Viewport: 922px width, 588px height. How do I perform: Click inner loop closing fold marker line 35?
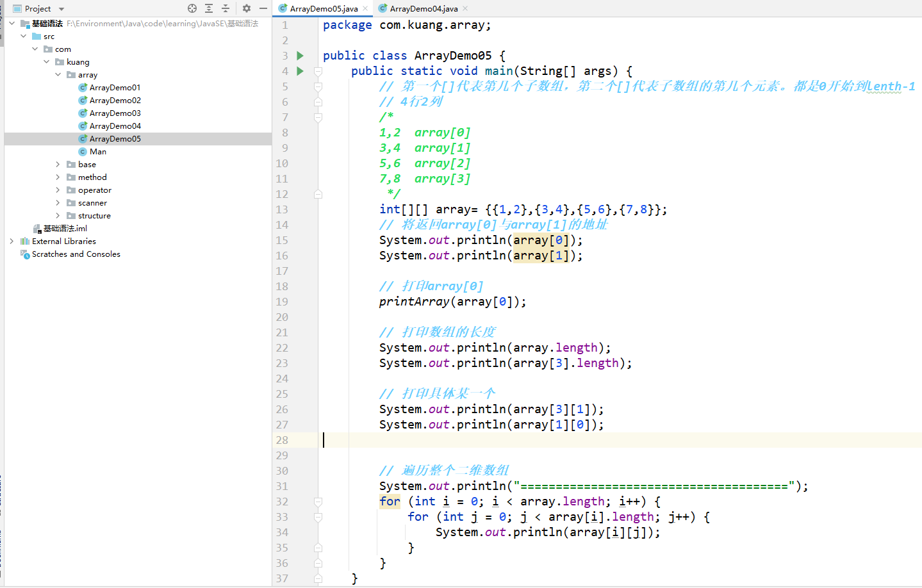point(318,548)
